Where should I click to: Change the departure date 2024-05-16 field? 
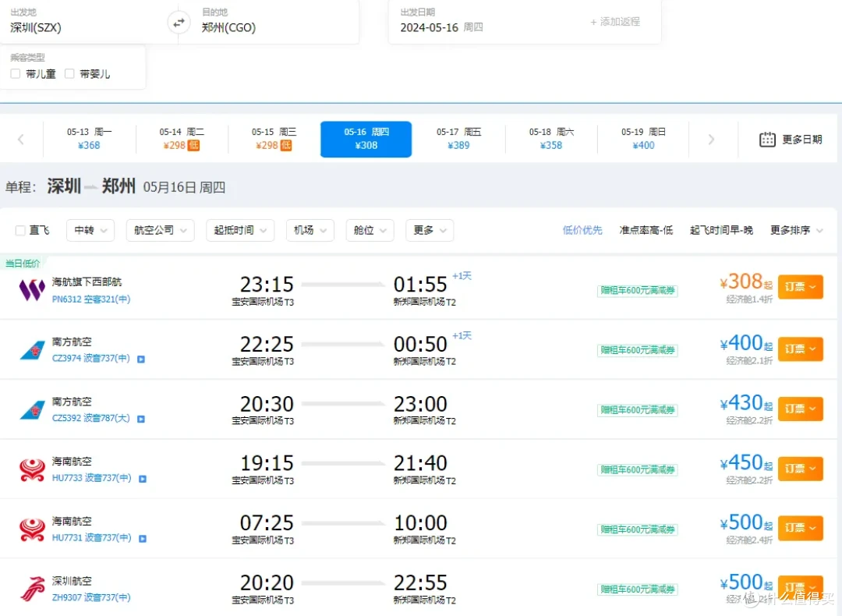pos(441,27)
